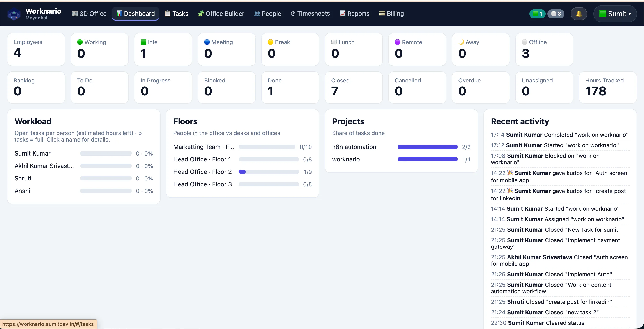Click the Worknario logo icon

point(14,14)
